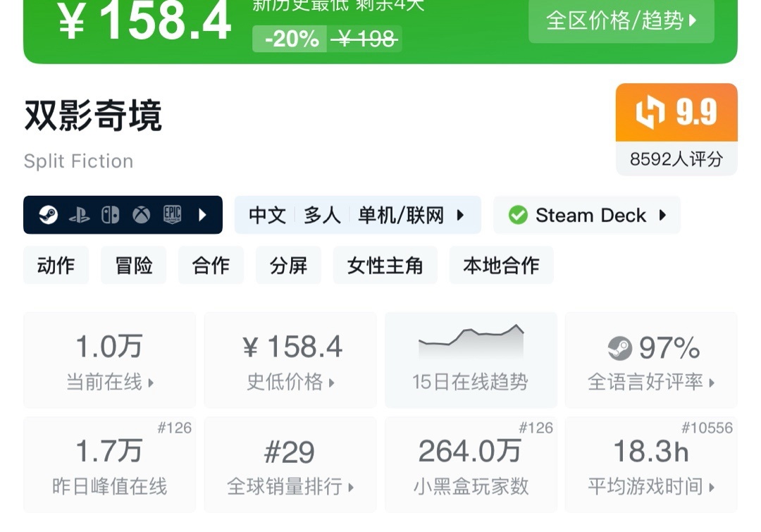Open the 全区价格/趋势 price trend button
761x532 pixels.
click(621, 21)
